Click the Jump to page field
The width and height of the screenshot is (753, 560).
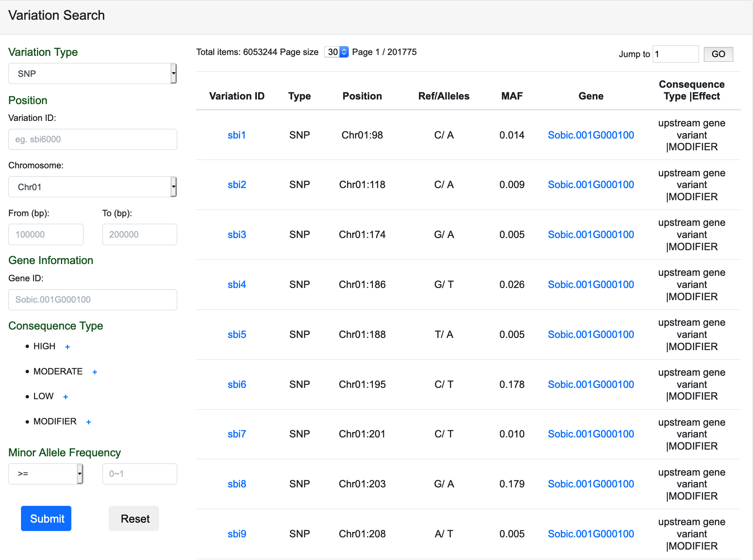(x=675, y=54)
